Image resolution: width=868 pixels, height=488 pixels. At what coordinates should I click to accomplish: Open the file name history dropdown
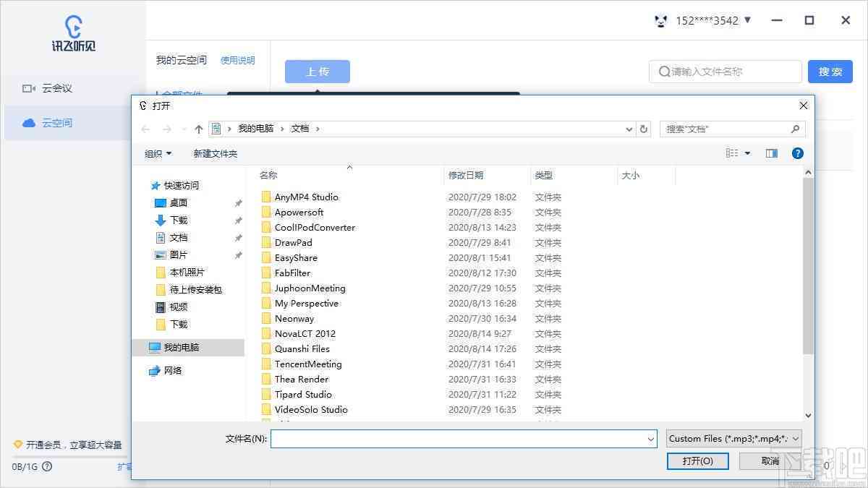point(651,438)
